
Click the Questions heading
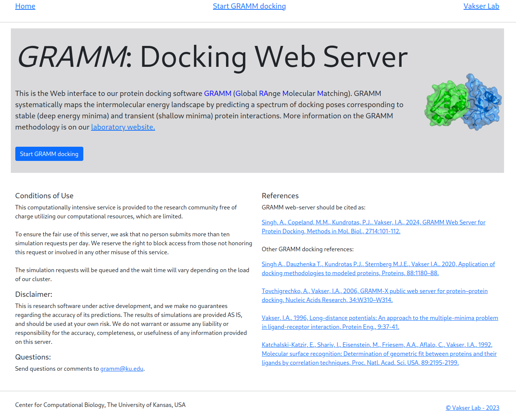tap(33, 357)
